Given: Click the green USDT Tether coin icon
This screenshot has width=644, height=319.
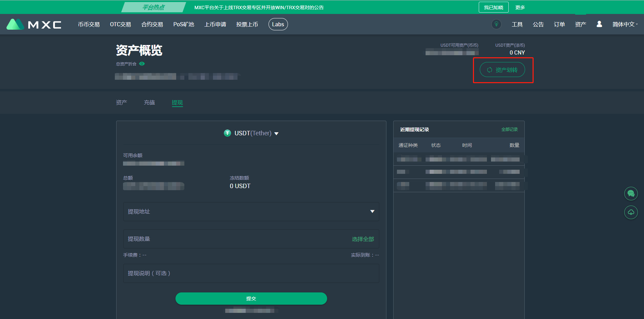Looking at the screenshot, I should coord(227,133).
